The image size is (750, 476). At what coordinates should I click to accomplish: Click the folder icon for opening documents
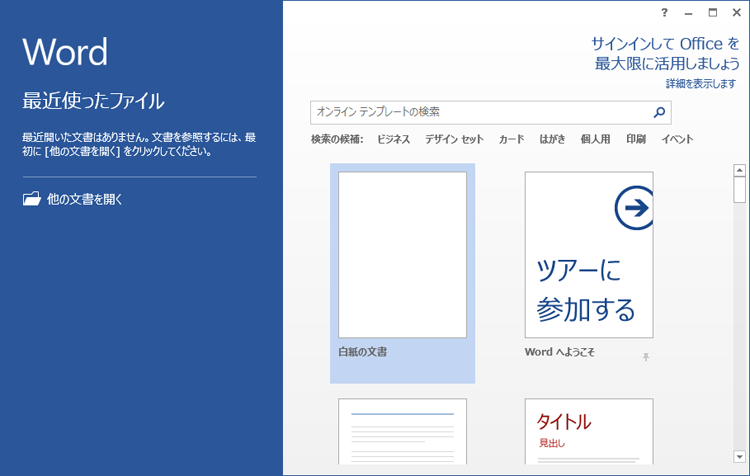tap(32, 199)
